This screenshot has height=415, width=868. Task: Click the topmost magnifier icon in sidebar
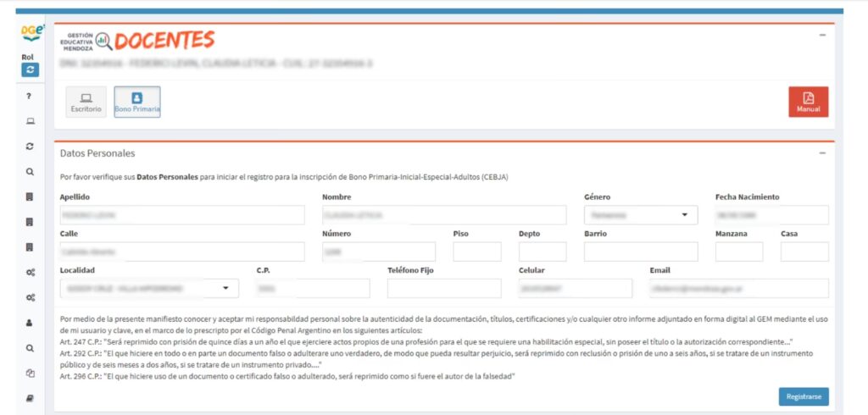tap(30, 171)
